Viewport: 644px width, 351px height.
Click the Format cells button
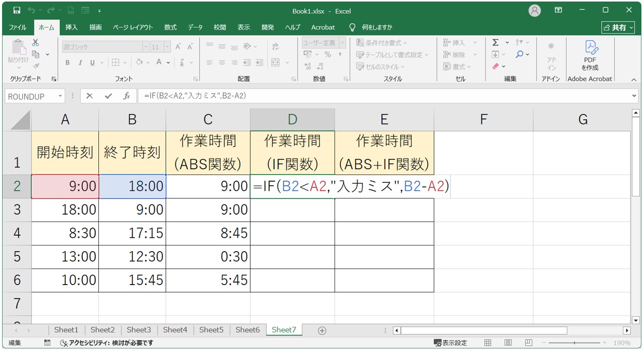pyautogui.click(x=458, y=66)
